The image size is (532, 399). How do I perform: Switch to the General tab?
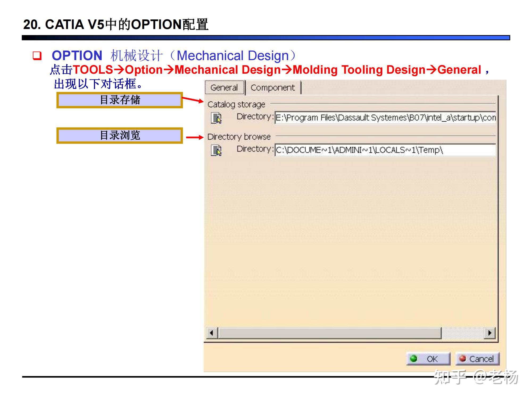225,88
